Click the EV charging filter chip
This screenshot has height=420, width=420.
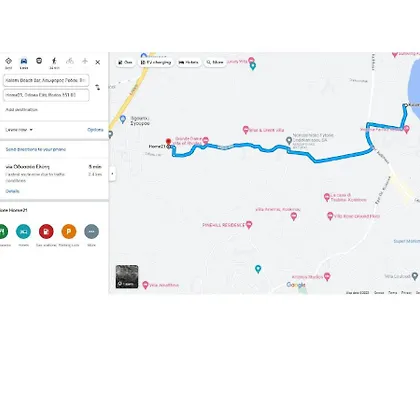pos(156,62)
